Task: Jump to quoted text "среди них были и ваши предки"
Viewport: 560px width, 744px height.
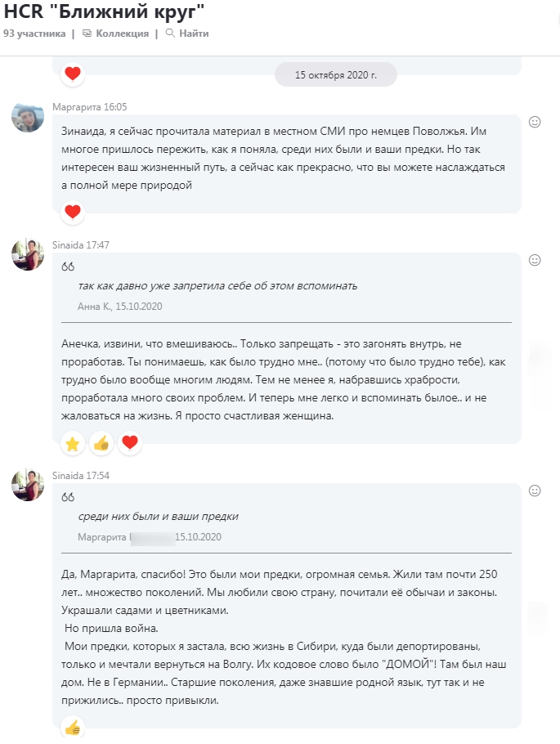Action: (158, 516)
